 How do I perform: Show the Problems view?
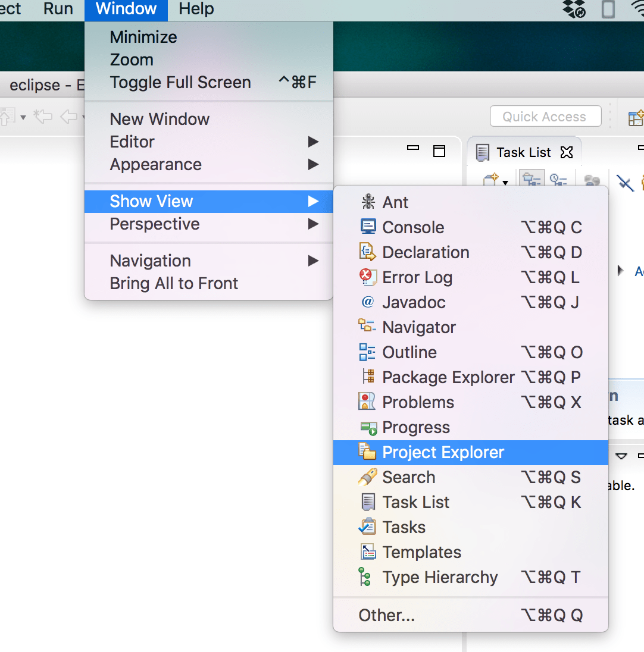471,402
